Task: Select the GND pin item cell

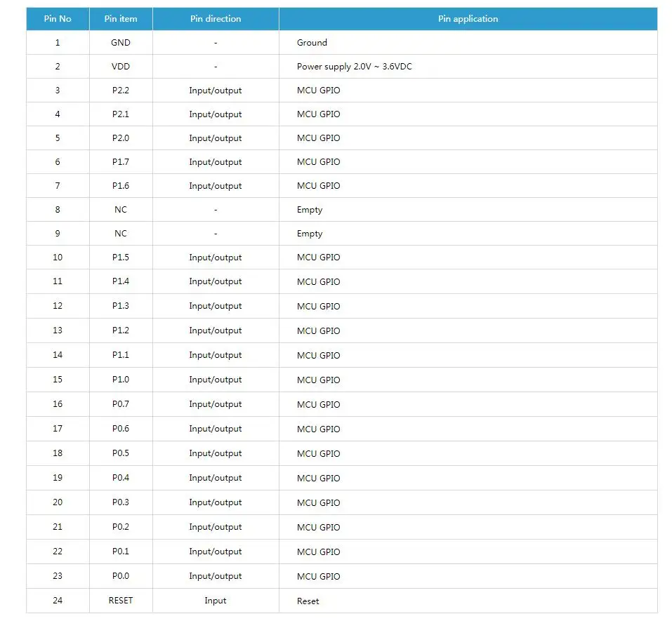Action: click(121, 42)
